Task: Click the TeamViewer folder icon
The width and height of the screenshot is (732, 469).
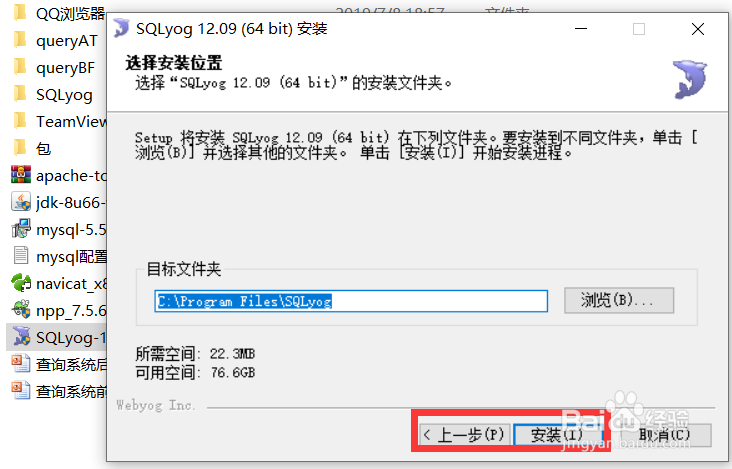Action: point(20,121)
